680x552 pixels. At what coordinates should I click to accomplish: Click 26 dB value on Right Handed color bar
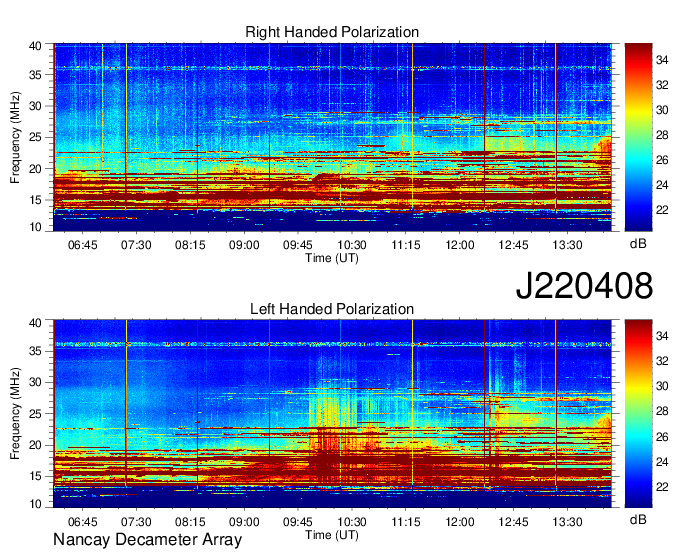click(662, 160)
